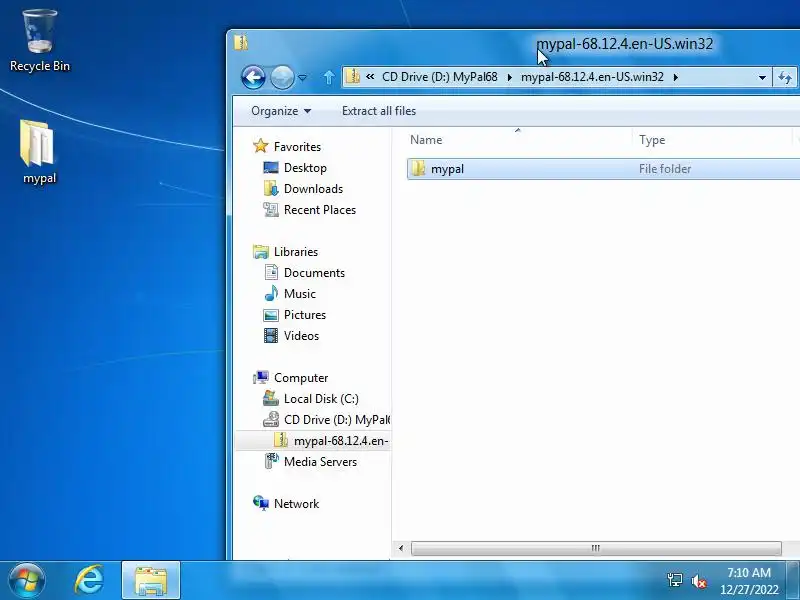Image resolution: width=800 pixels, height=600 pixels.
Task: Go up one folder level with blue up arrow
Action: click(329, 78)
